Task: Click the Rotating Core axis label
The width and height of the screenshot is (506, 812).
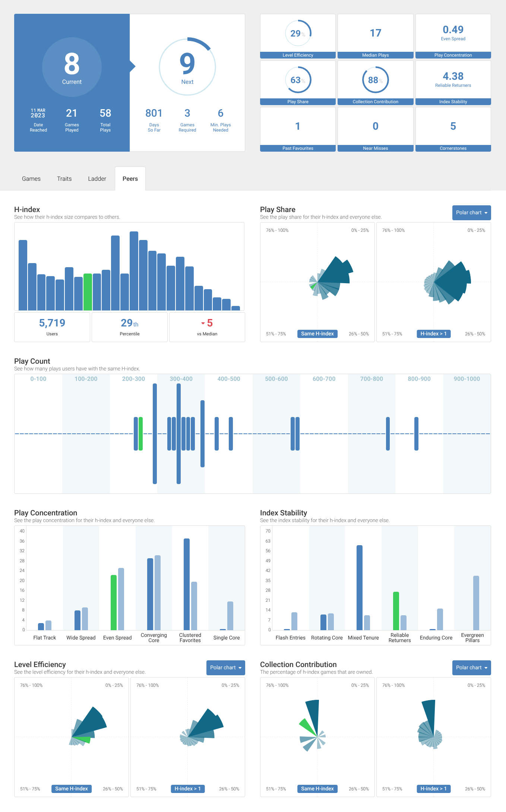Action: (x=327, y=638)
